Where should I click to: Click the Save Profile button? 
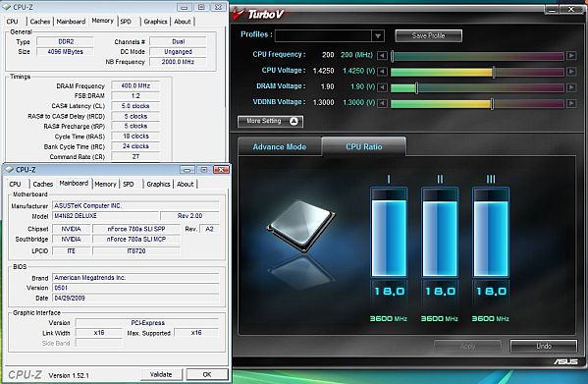click(428, 35)
